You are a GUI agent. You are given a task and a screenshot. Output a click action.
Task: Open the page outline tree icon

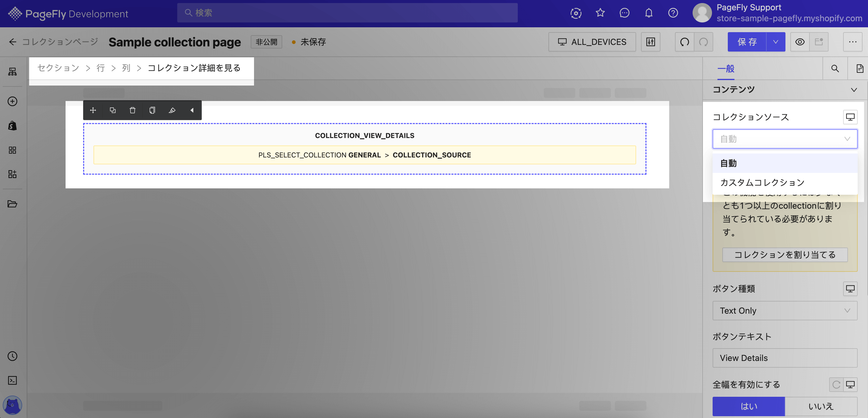click(x=12, y=71)
